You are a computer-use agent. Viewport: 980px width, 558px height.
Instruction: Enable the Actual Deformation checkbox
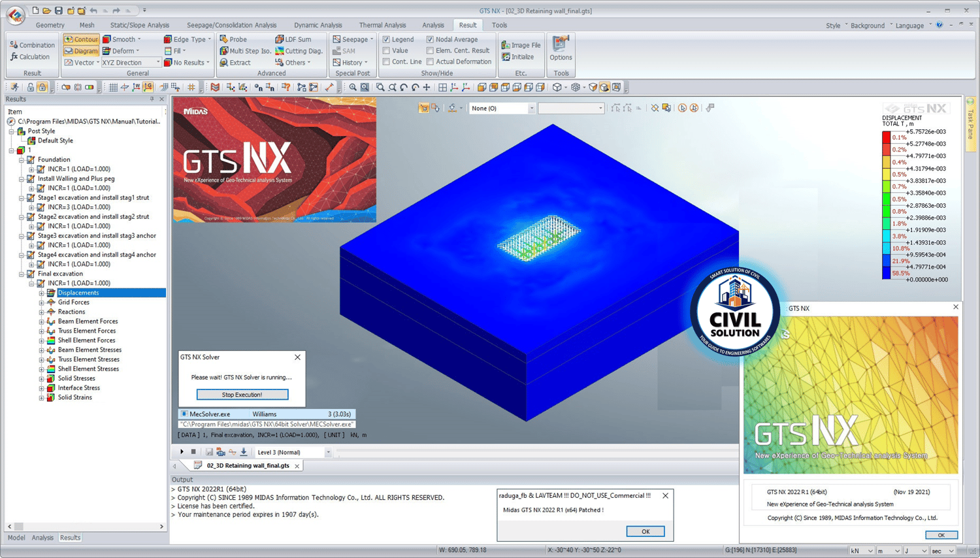[430, 61]
